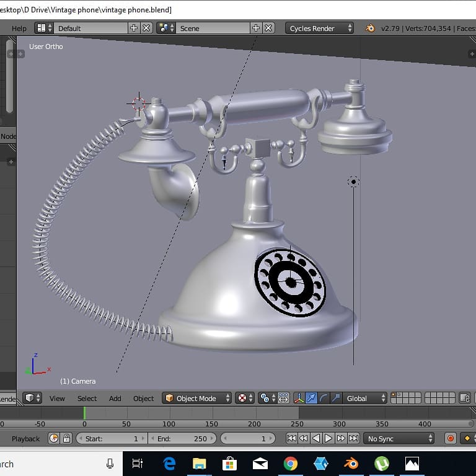Open the pivot point selector
Viewport: 476px width, 476px height.
[x=267, y=398]
